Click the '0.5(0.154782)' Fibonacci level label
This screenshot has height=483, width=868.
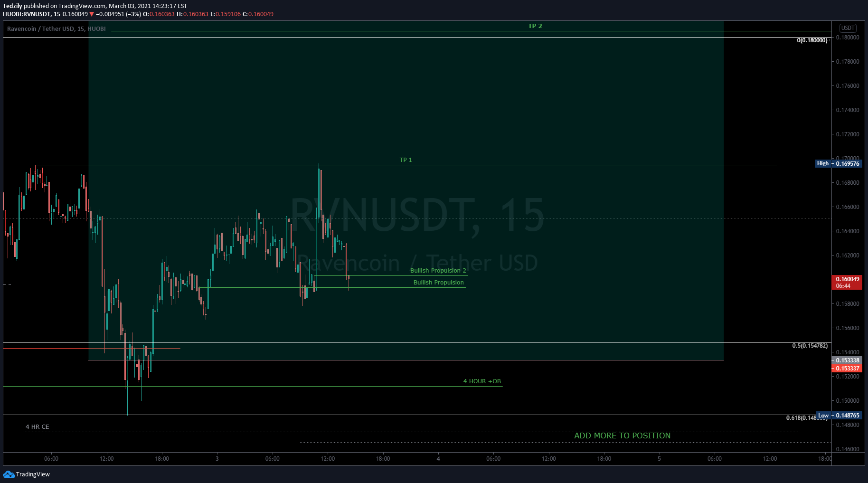coord(810,346)
